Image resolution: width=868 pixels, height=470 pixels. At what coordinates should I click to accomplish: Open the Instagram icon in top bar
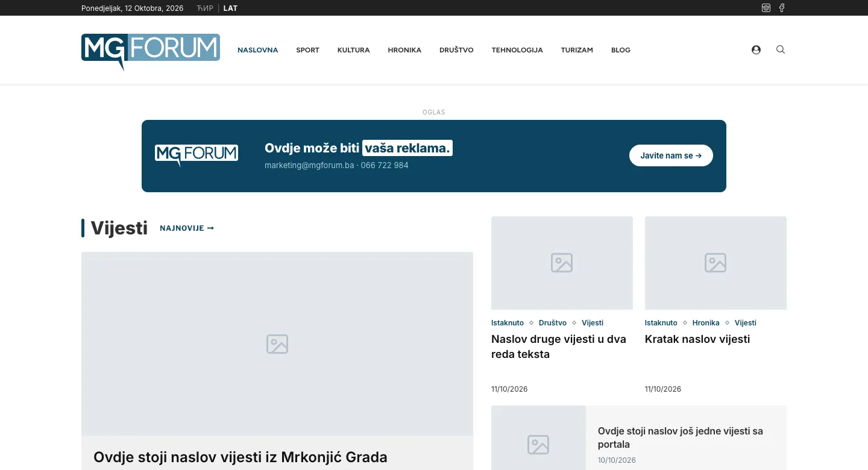pyautogui.click(x=766, y=8)
